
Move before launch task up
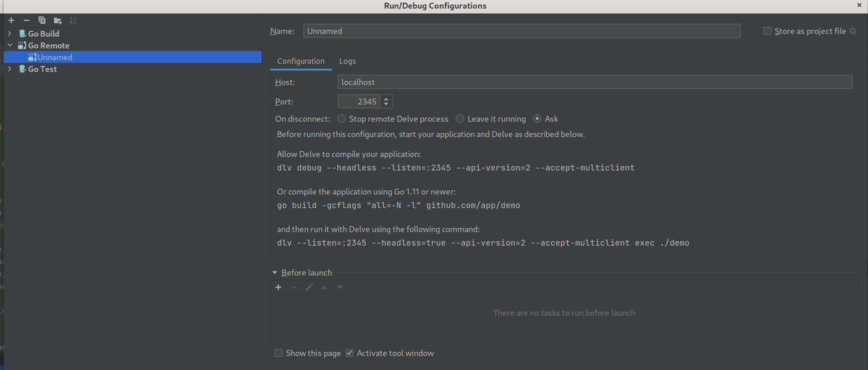(325, 287)
